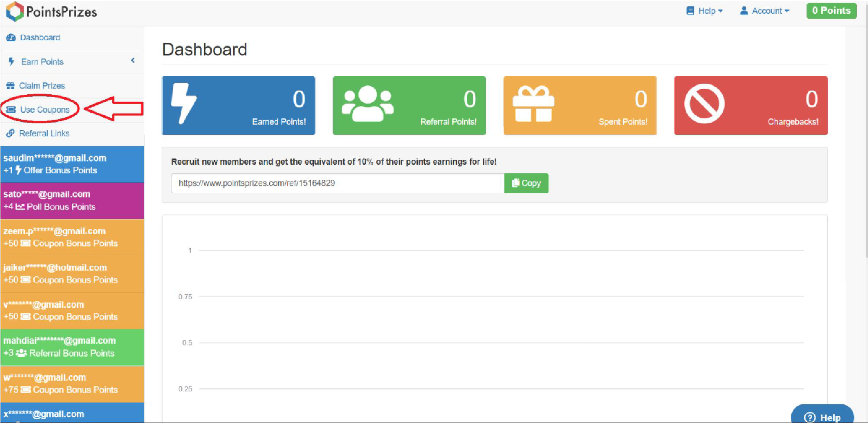Select Use Coupons in sidebar
The image size is (868, 423).
[72, 110]
